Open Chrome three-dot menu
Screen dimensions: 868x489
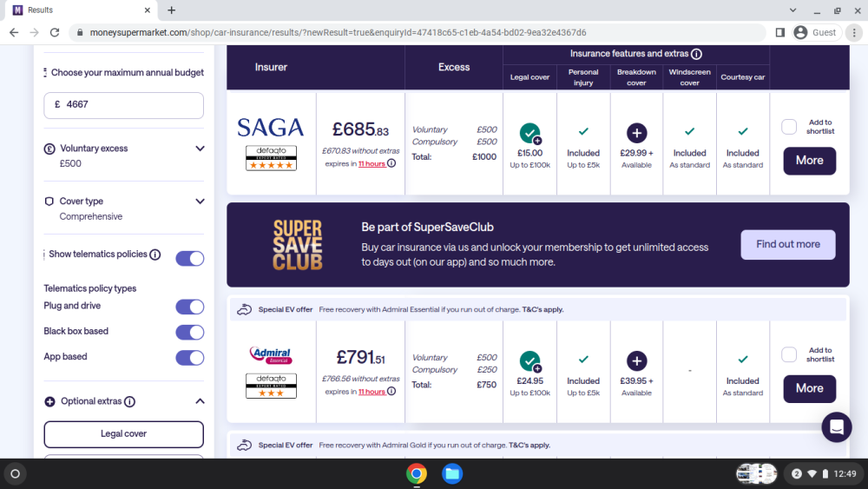854,33
